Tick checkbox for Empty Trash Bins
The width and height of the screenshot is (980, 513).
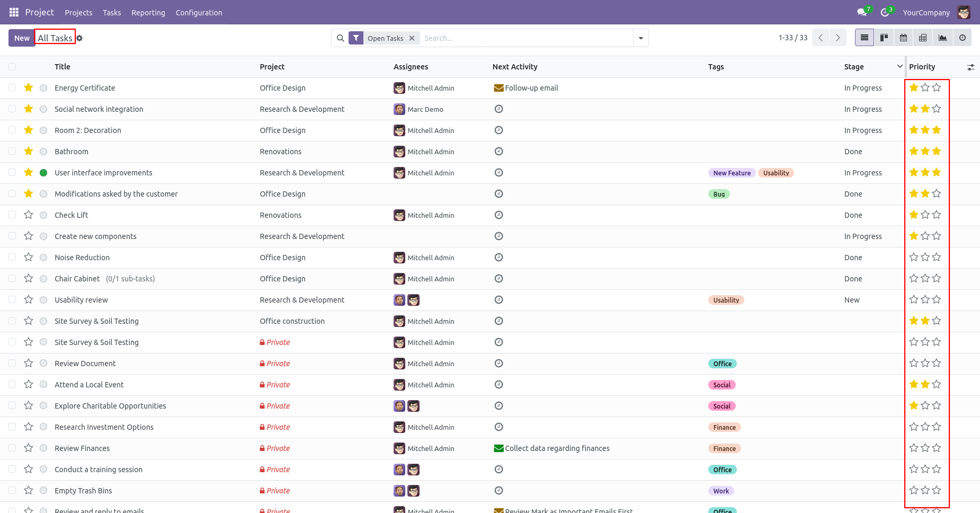point(12,490)
